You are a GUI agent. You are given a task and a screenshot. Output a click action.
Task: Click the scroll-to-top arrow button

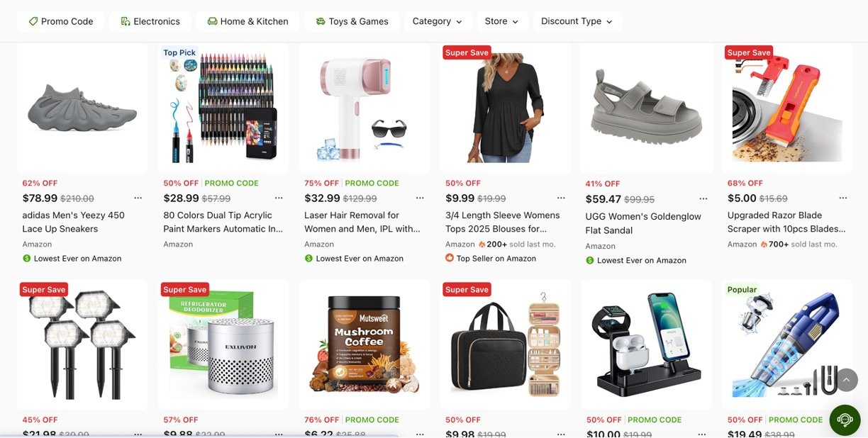845,379
